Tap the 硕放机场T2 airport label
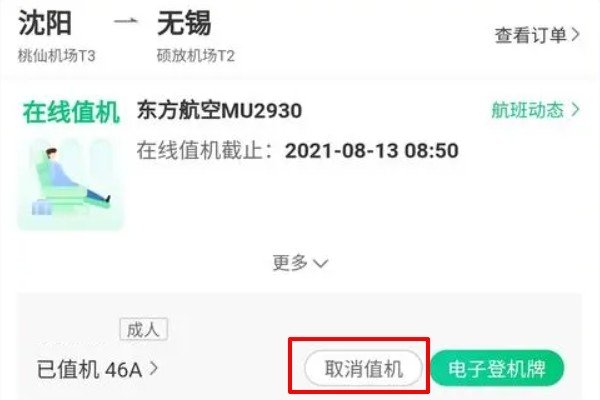Screen dimensions: 600x400 click(196, 56)
